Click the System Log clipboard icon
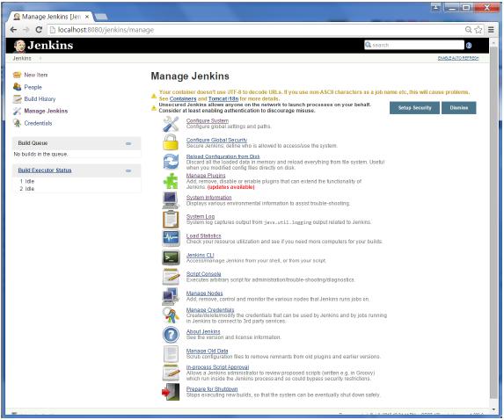Viewport: 504px width, 420px height. tap(171, 220)
